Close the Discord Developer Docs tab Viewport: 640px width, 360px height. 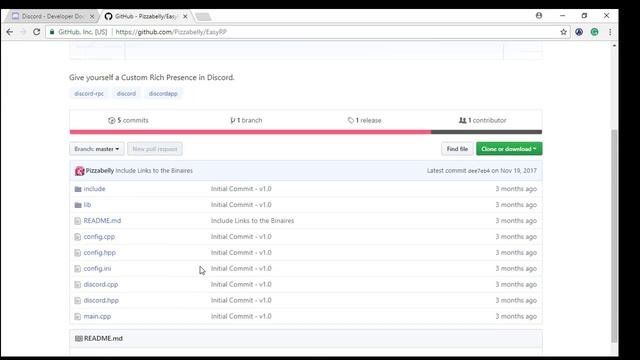(x=92, y=16)
